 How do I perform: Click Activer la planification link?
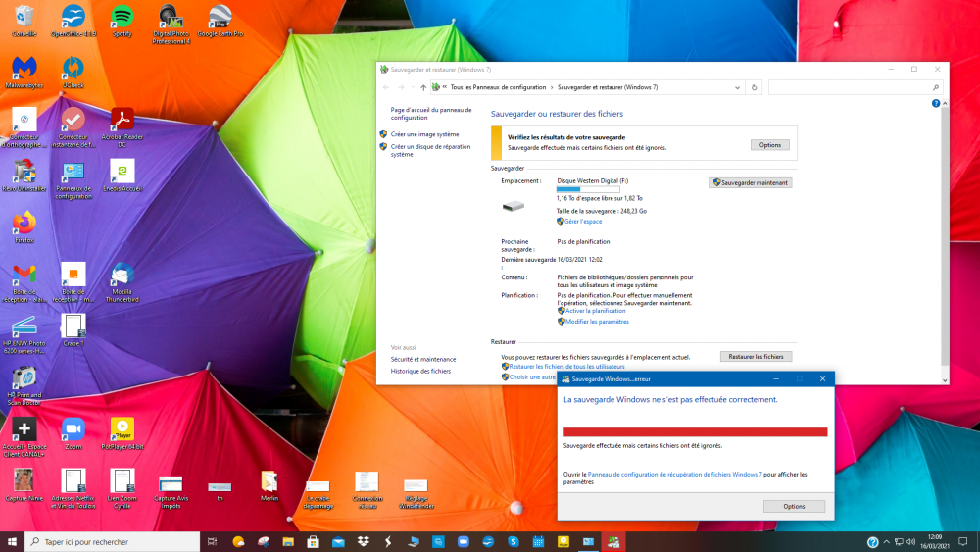click(x=595, y=311)
